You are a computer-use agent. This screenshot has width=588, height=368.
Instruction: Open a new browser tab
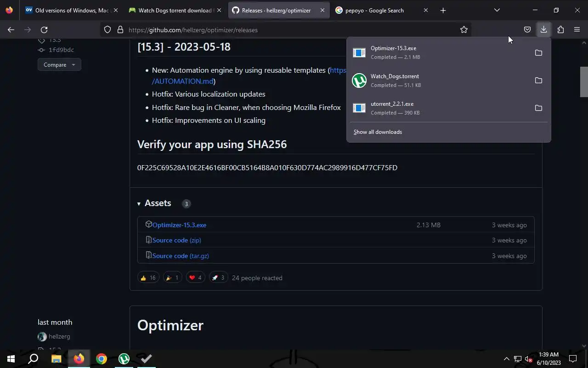coord(443,10)
